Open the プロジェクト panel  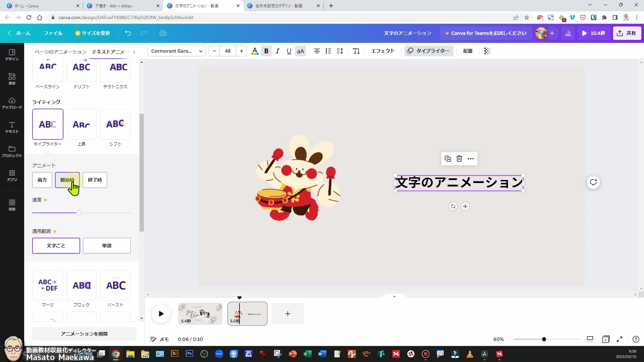pyautogui.click(x=12, y=151)
